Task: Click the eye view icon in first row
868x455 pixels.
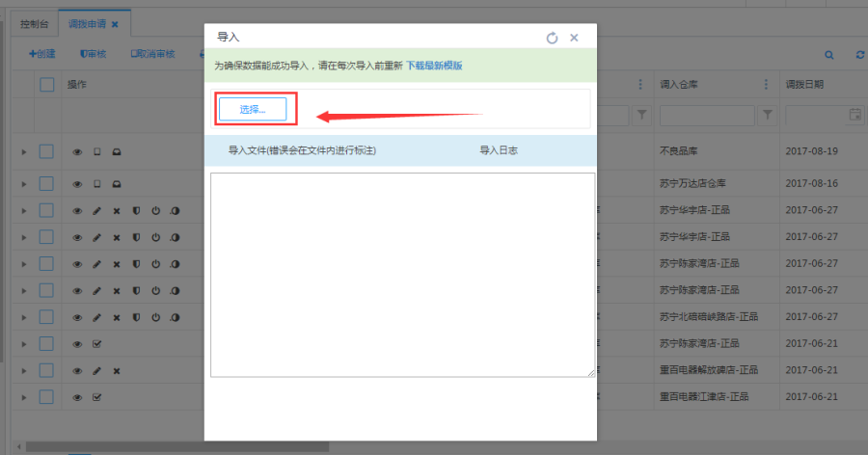Action: (x=77, y=151)
